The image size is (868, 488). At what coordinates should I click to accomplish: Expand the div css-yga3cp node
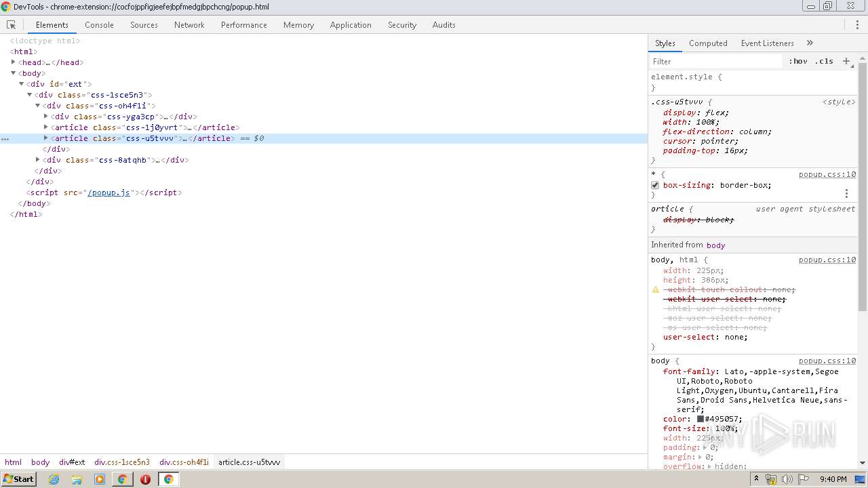[x=46, y=116]
